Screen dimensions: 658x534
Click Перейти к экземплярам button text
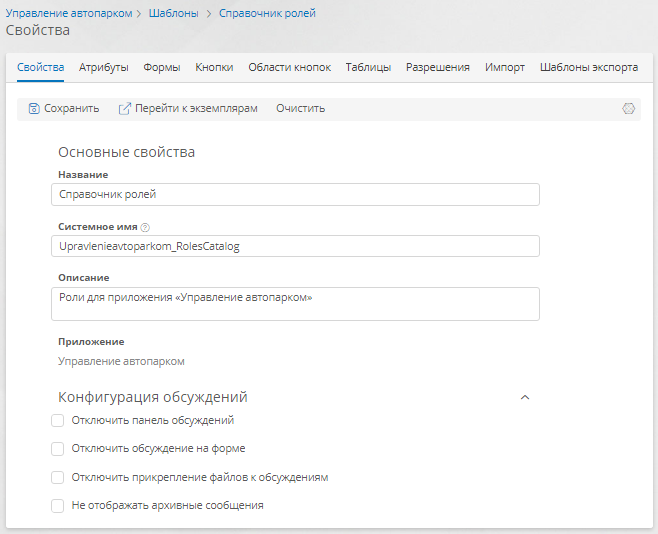(x=196, y=109)
